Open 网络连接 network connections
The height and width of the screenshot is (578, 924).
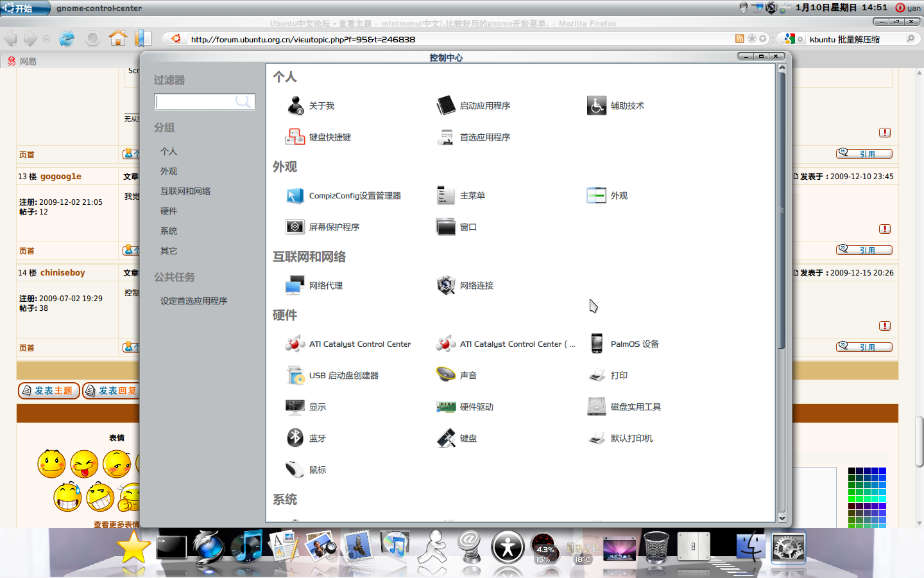click(x=465, y=285)
